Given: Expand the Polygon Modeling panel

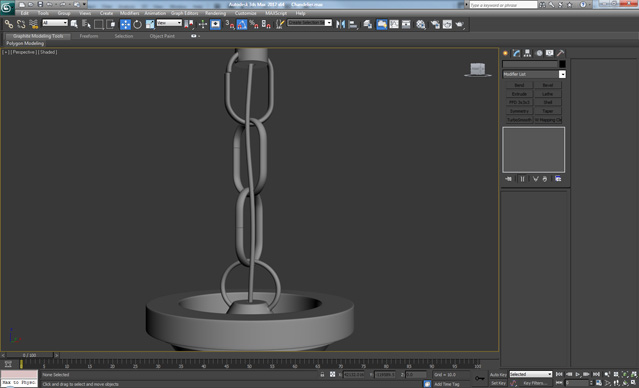Looking at the screenshot, I should pyautogui.click(x=25, y=43).
